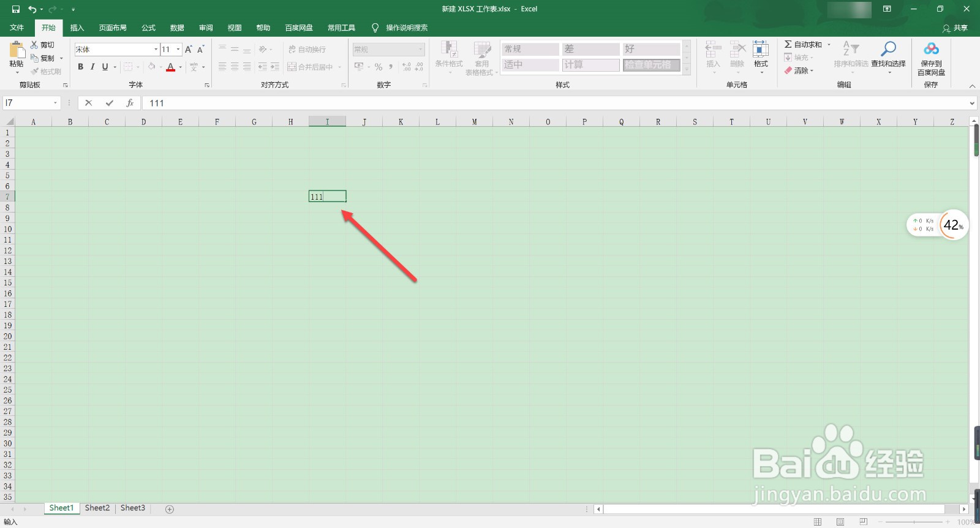
Task: Increase font size with the larger A icon
Action: click(189, 49)
